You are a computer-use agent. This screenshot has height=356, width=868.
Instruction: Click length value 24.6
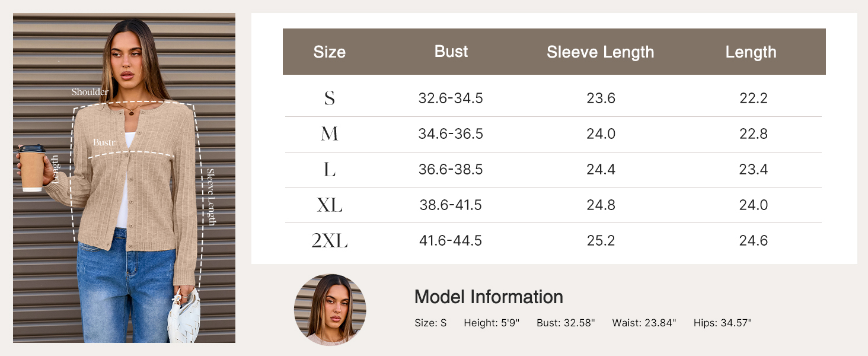(x=754, y=241)
